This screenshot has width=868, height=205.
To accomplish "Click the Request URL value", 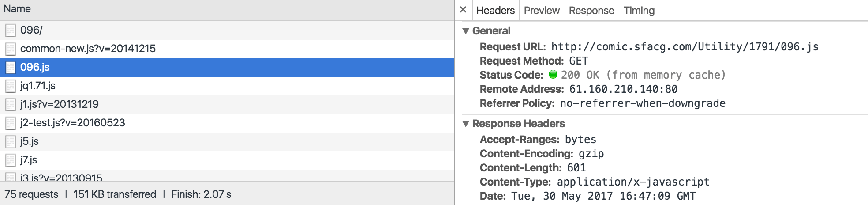I will (x=685, y=47).
